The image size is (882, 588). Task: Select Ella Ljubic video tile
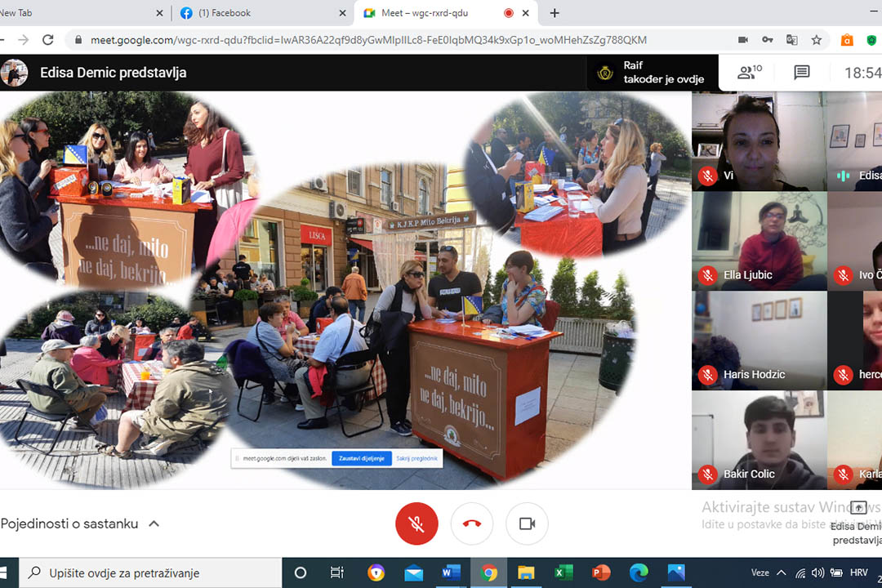[x=759, y=241]
